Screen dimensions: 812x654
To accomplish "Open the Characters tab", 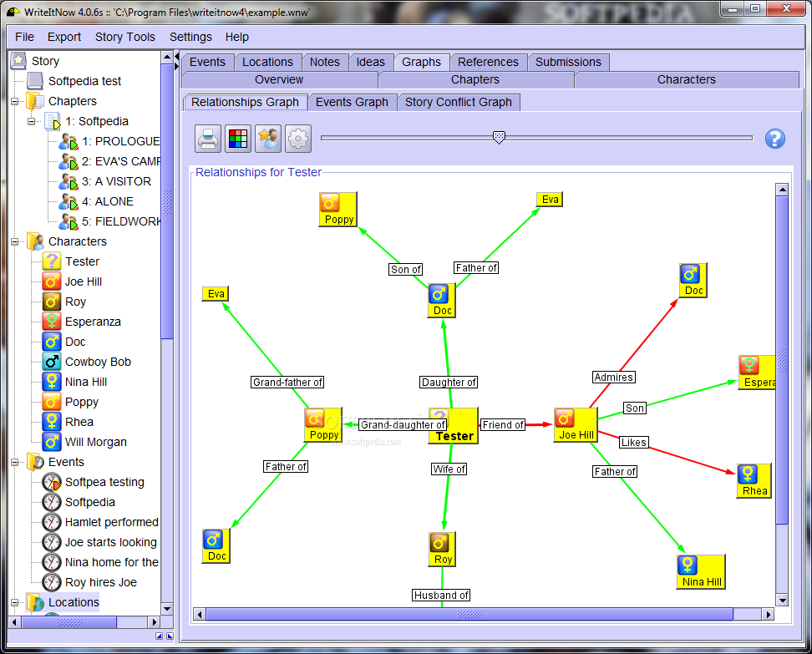I will [x=686, y=79].
